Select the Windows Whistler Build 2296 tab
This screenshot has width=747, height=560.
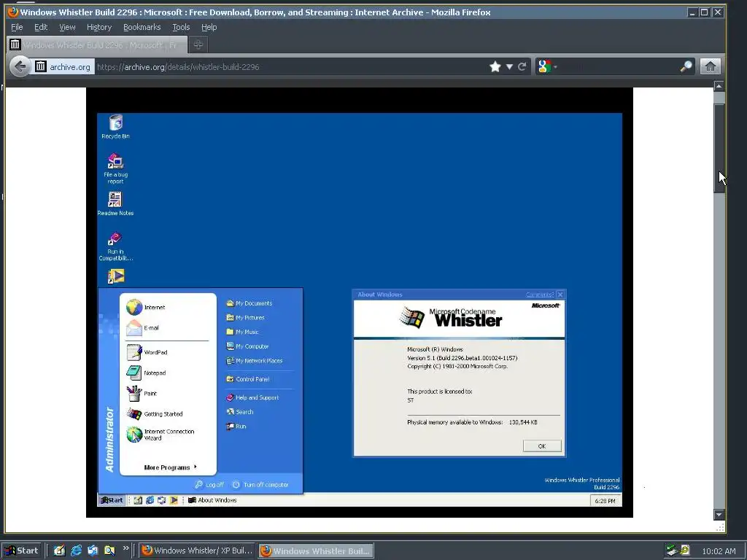click(x=97, y=44)
